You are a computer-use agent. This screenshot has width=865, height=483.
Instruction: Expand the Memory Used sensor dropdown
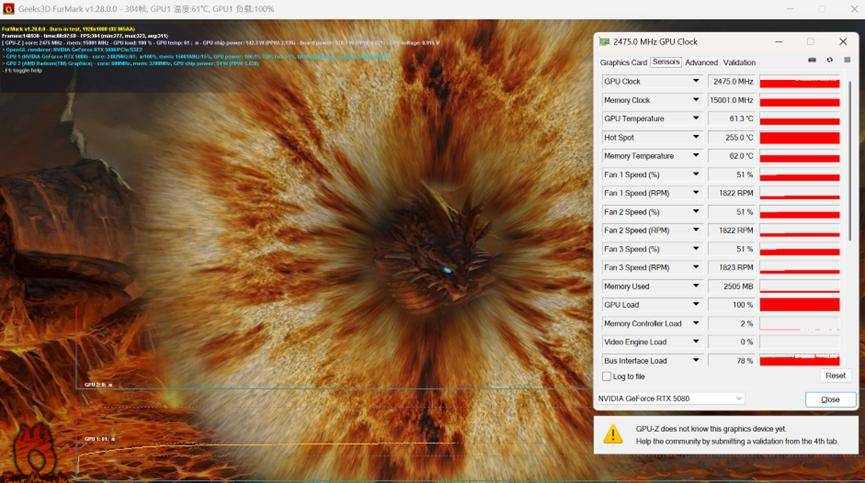[x=696, y=286]
